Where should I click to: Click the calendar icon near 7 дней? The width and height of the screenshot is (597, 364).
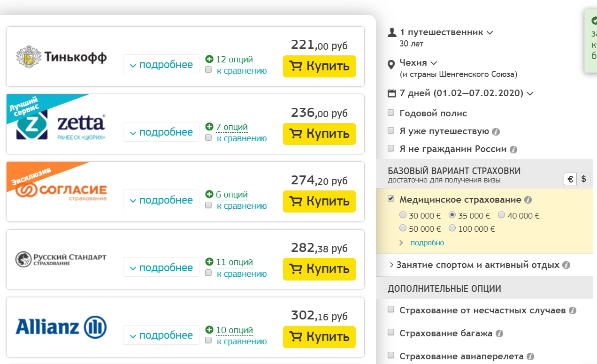click(392, 93)
